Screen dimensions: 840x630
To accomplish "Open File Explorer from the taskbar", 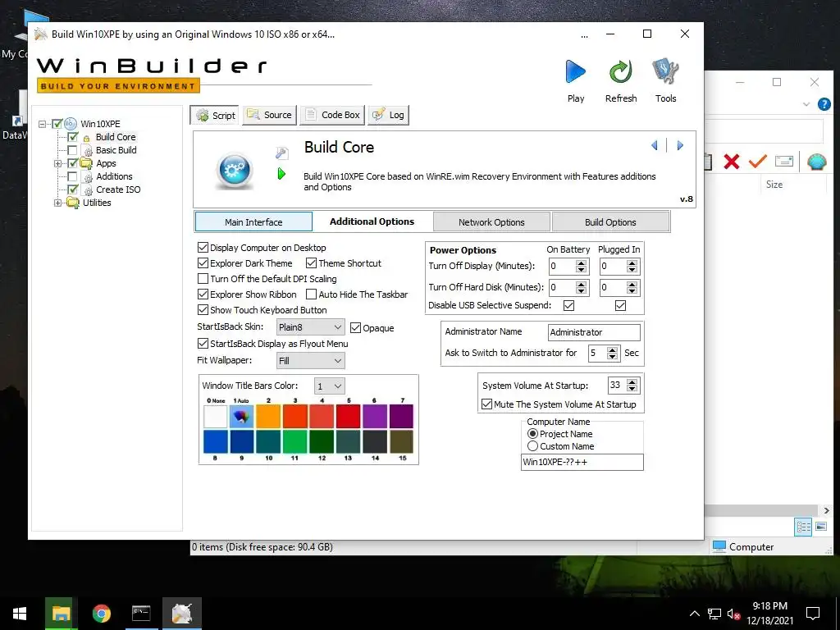I will (x=61, y=614).
